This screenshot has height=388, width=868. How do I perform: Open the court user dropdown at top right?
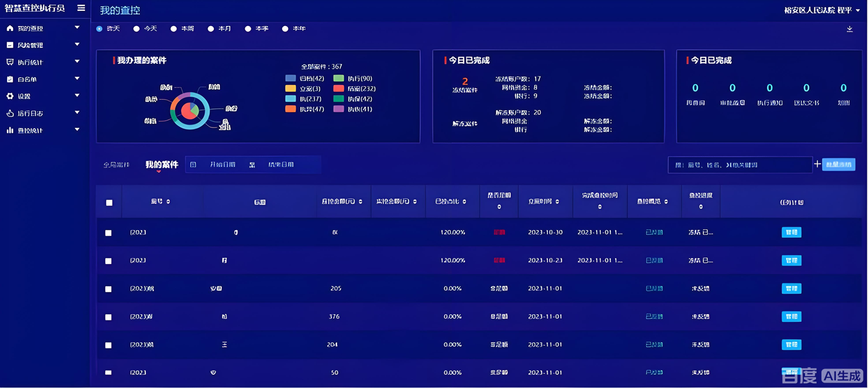point(858,10)
